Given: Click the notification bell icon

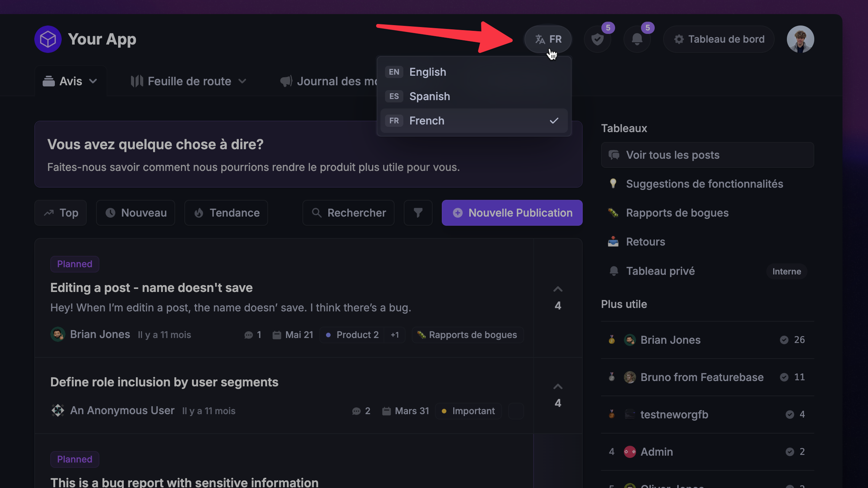Looking at the screenshot, I should 637,39.
